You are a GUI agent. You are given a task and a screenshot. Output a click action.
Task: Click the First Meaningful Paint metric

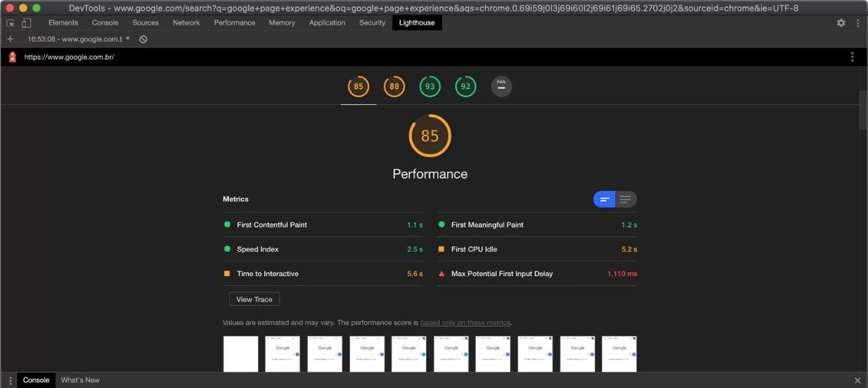pos(537,225)
